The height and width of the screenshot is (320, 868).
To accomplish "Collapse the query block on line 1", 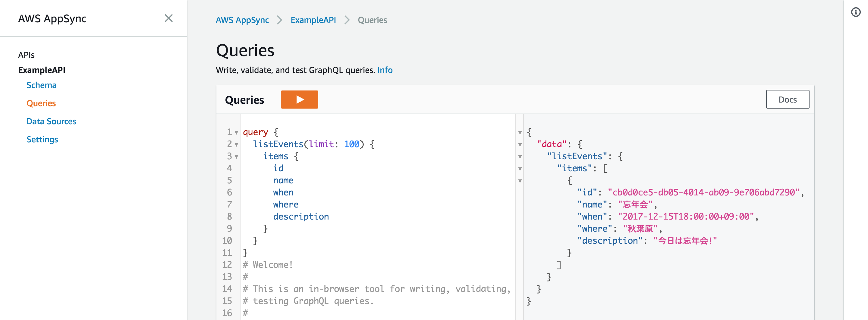I will (236, 133).
